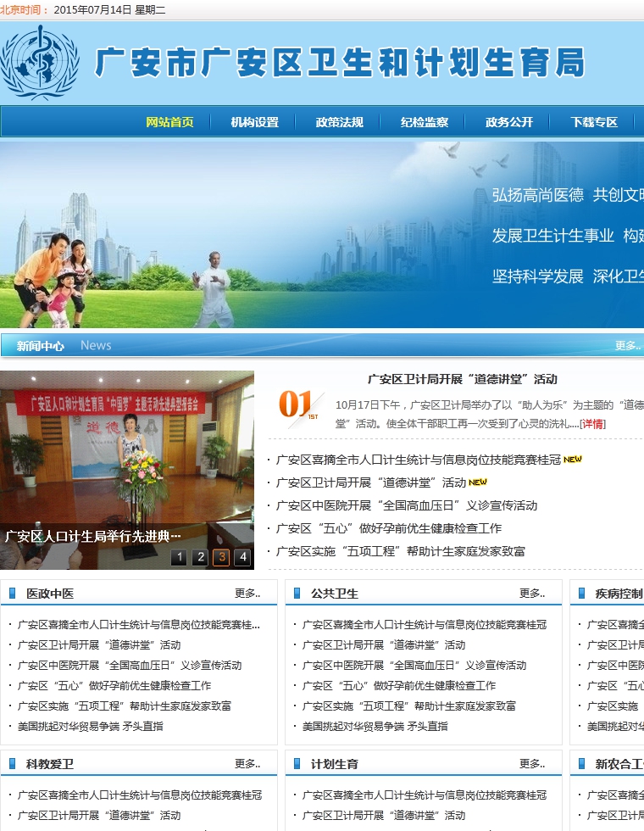Open 医政中医 item 广安区中医院开展"全国高血压日"
Screen dimensions: 644x831
[130, 665]
